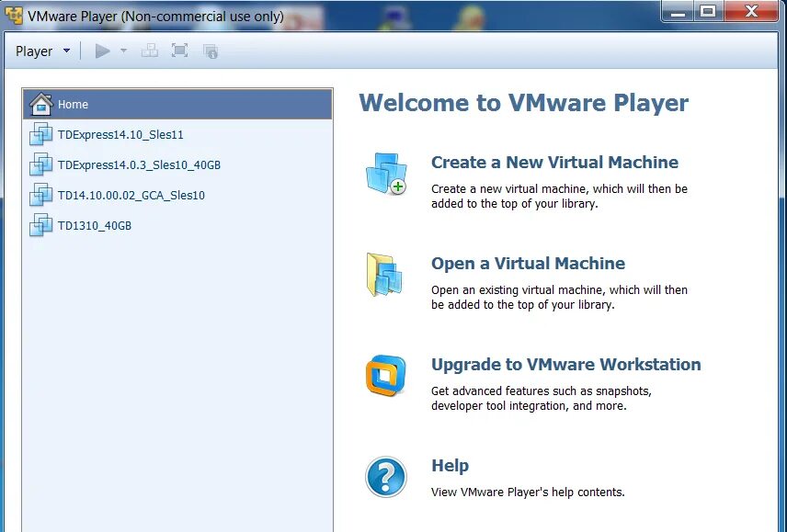Click the Open a Virtual Machine link
The width and height of the screenshot is (787, 532).
click(528, 264)
